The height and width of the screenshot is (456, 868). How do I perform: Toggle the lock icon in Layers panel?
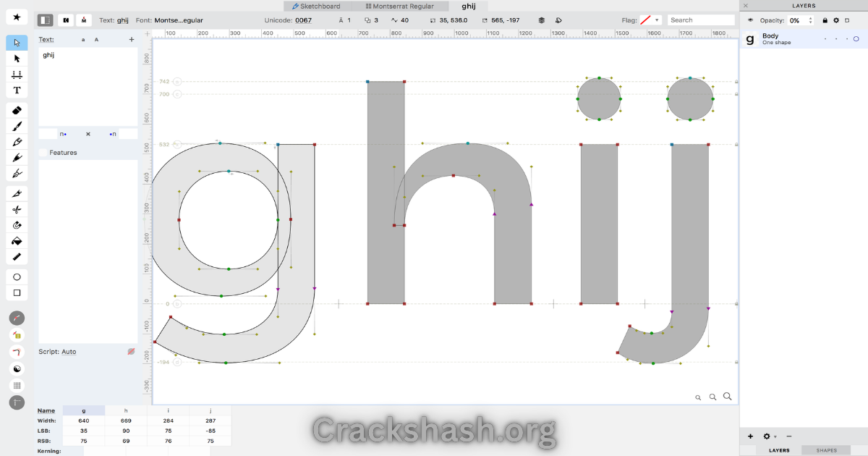pos(825,20)
